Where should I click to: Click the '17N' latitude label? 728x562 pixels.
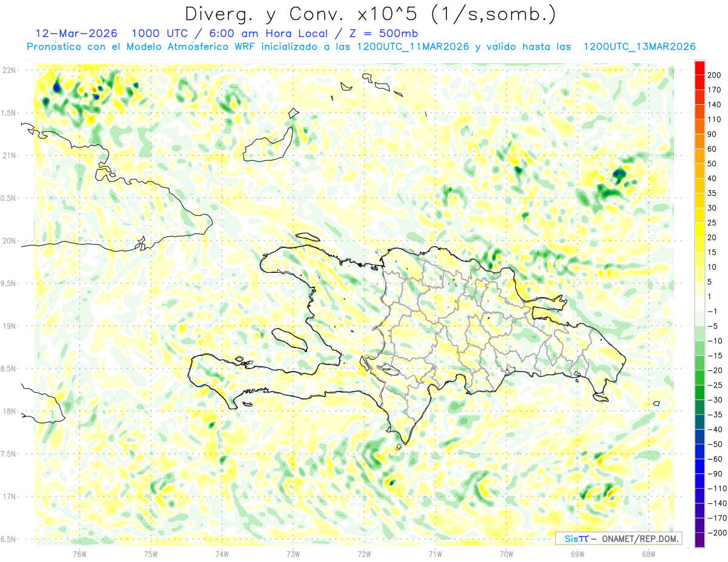click(x=9, y=497)
